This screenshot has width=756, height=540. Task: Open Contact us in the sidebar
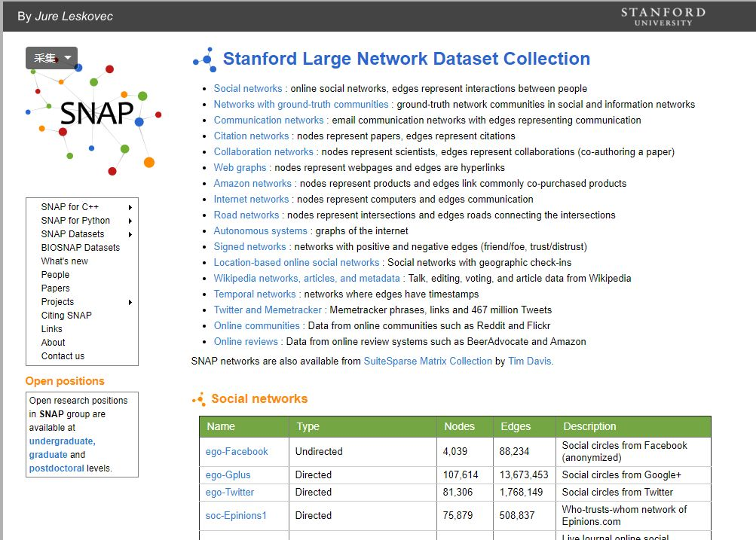point(63,355)
